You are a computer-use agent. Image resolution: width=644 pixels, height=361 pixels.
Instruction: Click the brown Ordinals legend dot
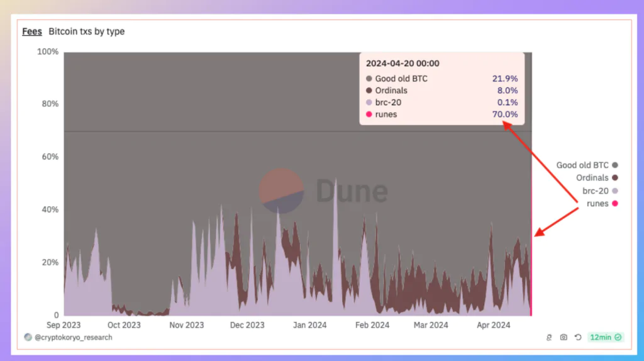click(615, 178)
